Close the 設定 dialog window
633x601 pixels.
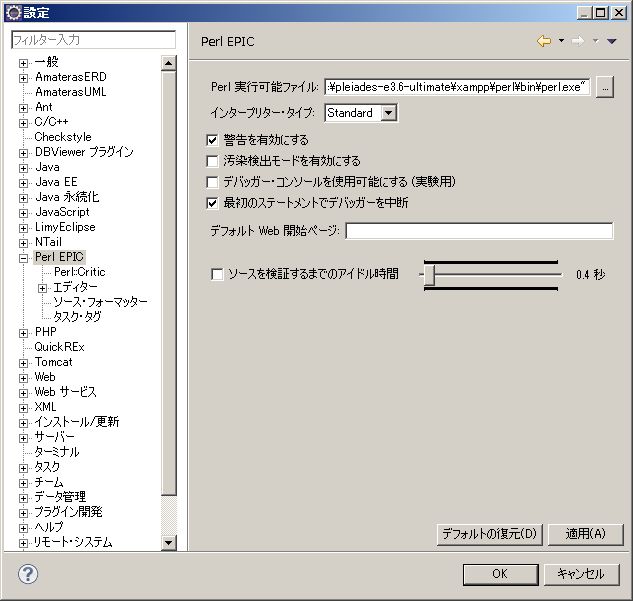pyautogui.click(x=618, y=13)
